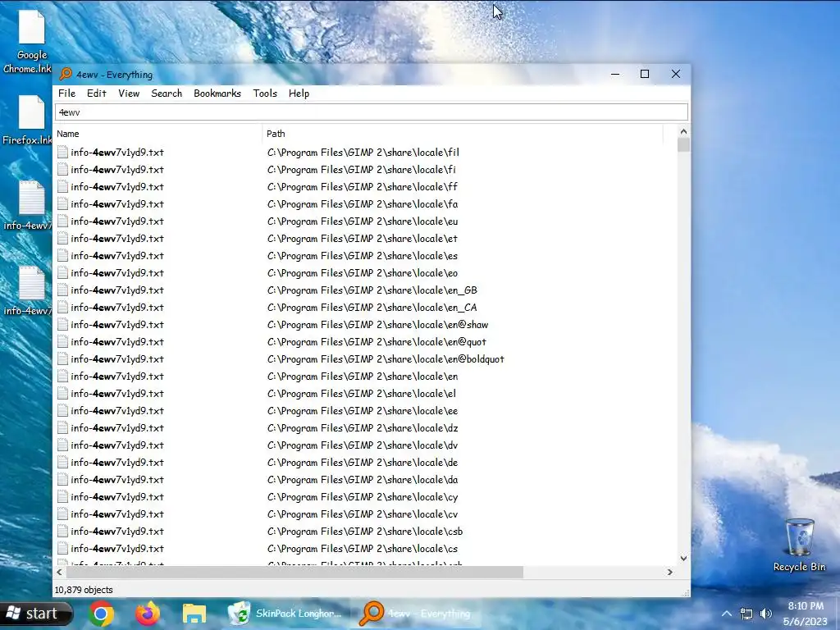Switch to SkinPack Longhorn taskbar window
840x630 pixels.
point(285,614)
